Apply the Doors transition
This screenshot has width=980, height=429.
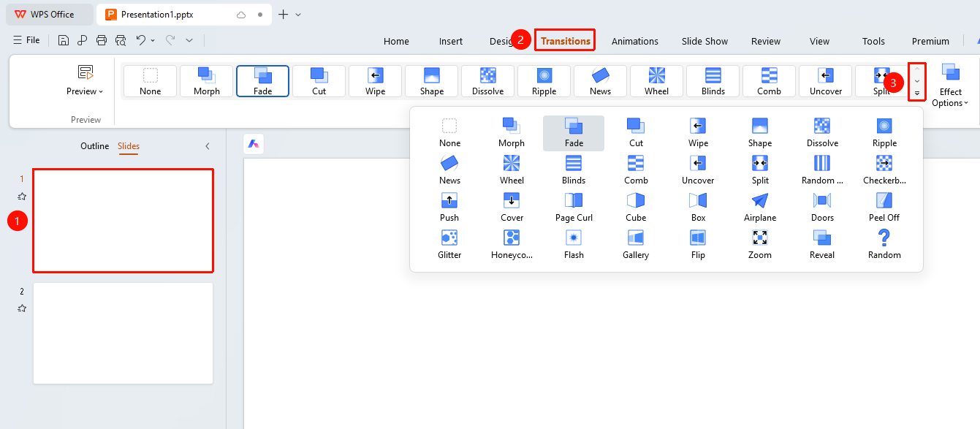point(822,207)
